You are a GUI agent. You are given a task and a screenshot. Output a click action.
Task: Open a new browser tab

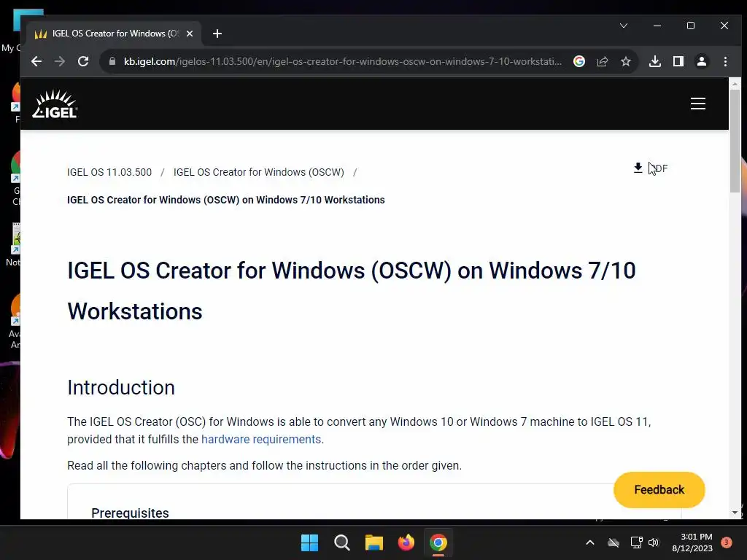(x=217, y=34)
